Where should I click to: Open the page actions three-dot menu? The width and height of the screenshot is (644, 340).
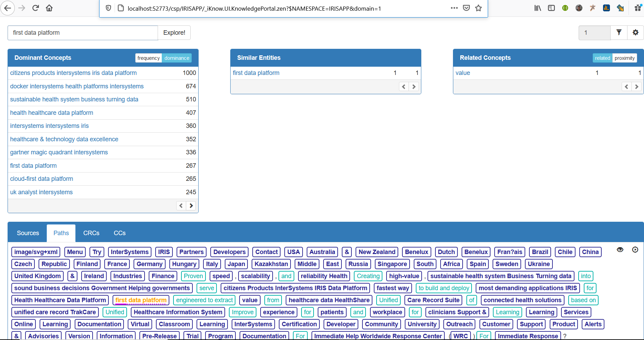click(454, 8)
